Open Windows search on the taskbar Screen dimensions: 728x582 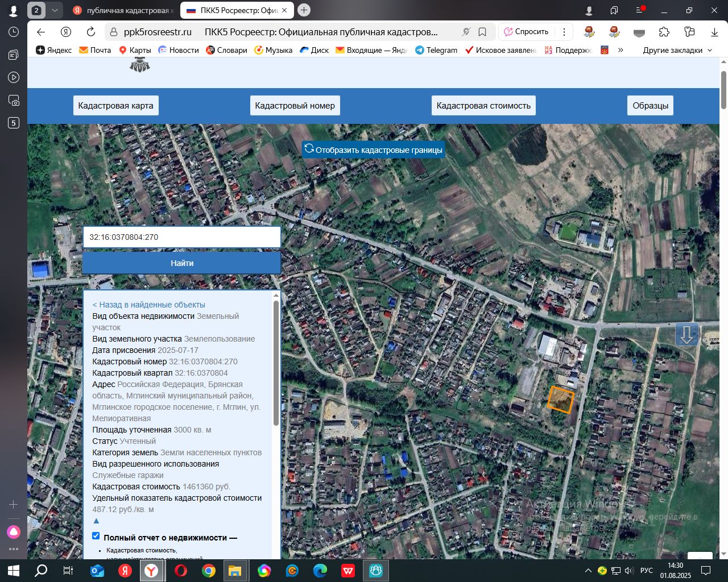(x=41, y=571)
